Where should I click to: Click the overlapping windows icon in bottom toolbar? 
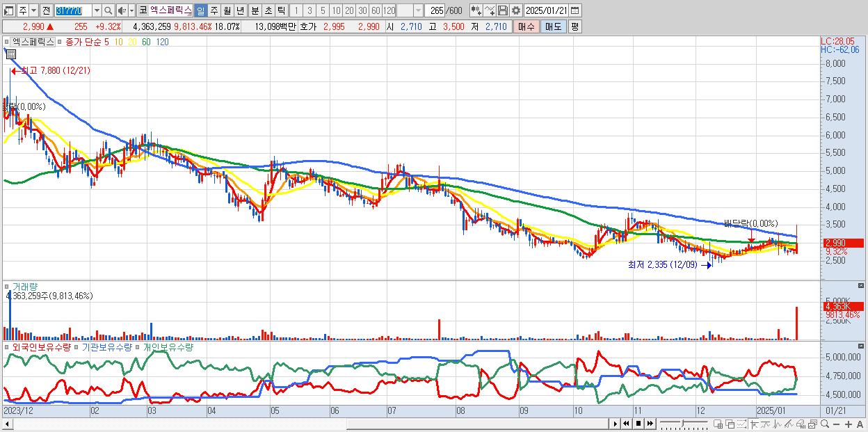[x=730, y=424]
